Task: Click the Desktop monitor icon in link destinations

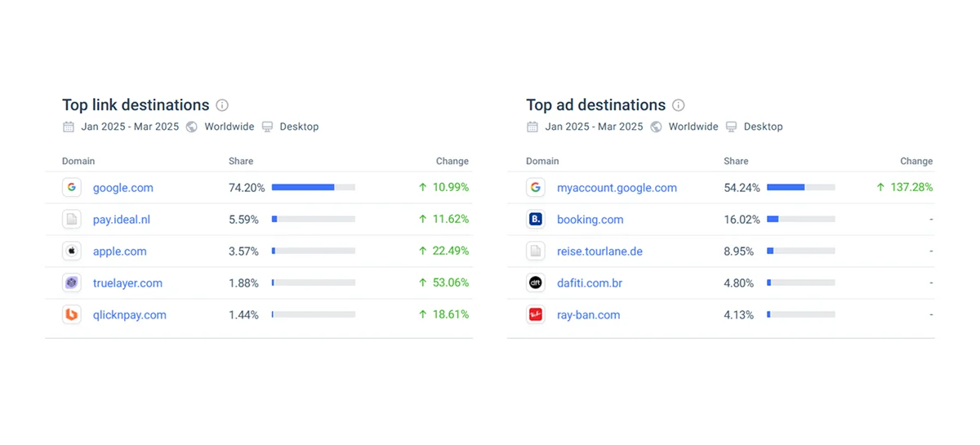Action: click(x=267, y=127)
